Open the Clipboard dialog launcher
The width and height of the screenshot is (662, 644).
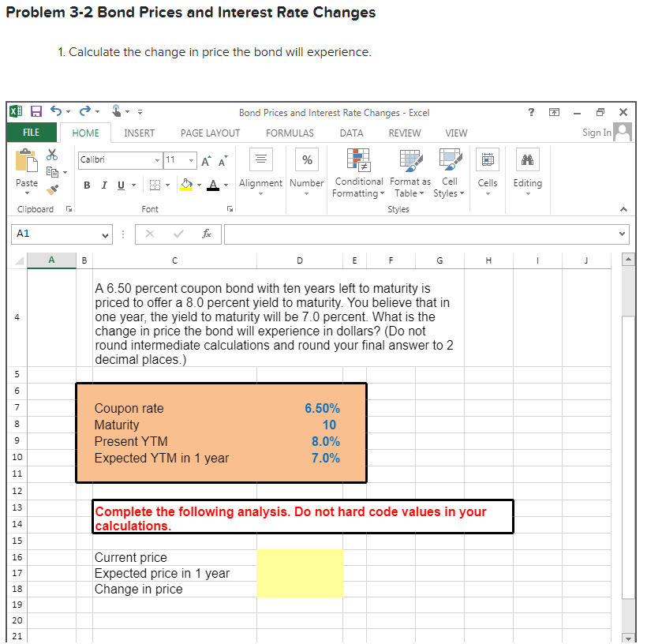pos(69,209)
